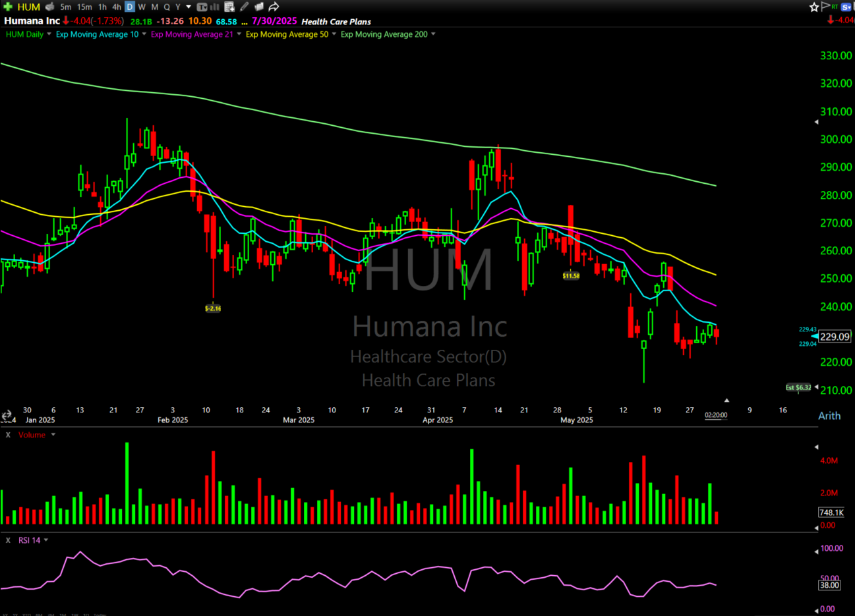Click the -13.26 value in header

[x=170, y=21]
